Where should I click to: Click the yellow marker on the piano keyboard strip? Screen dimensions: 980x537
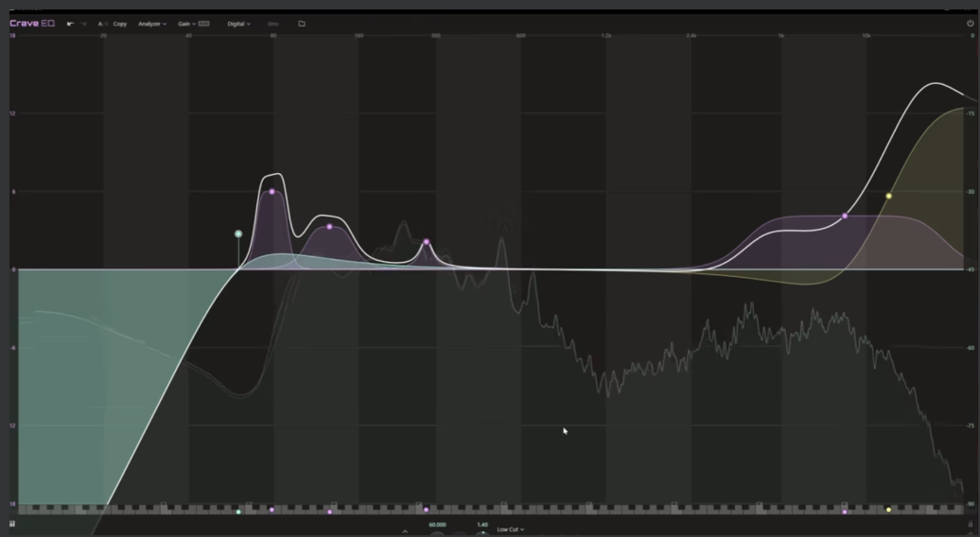[889, 511]
